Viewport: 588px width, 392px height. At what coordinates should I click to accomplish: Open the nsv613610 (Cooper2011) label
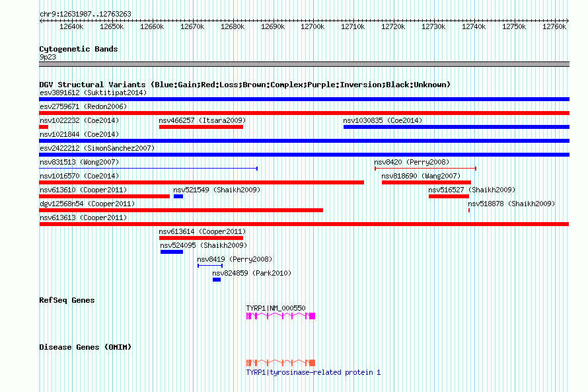click(83, 190)
